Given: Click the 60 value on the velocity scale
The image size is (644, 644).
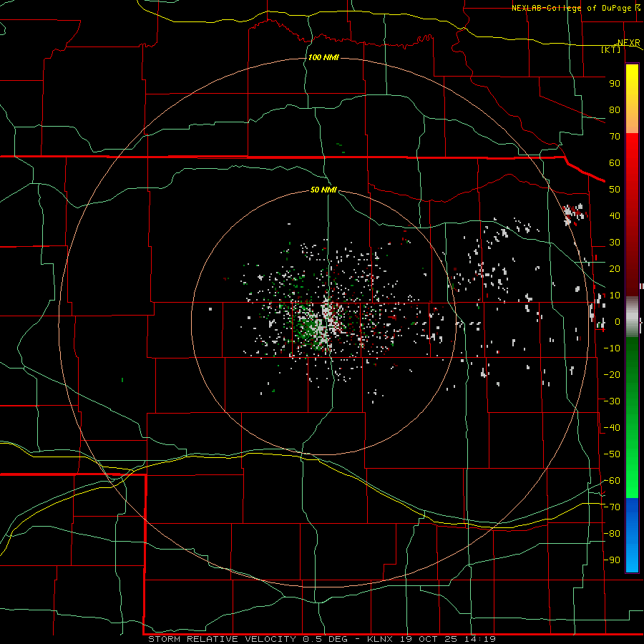Looking at the screenshot, I should pos(615,162).
